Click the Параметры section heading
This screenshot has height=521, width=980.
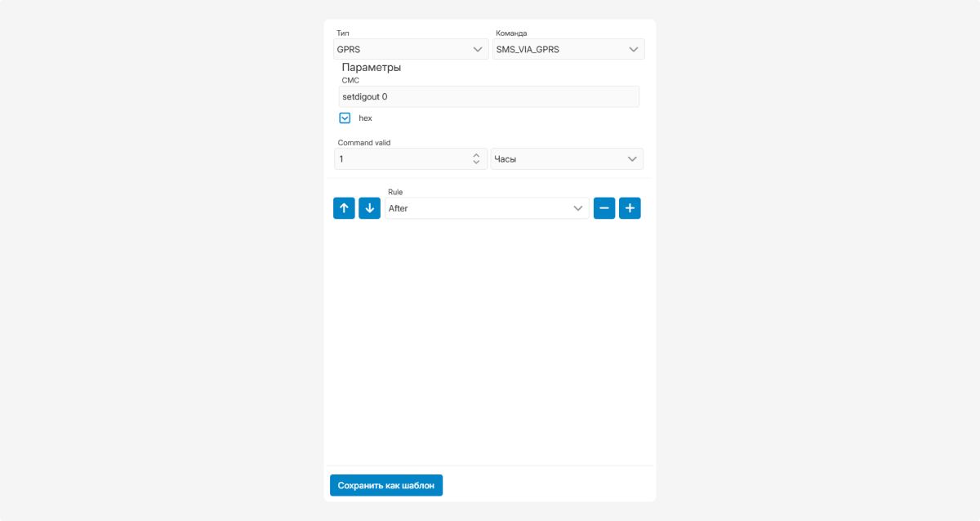[371, 68]
